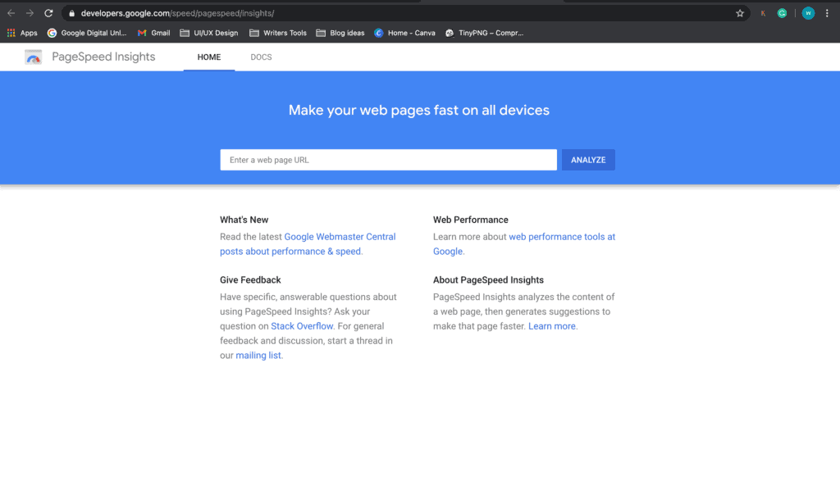This screenshot has width=840, height=504.
Task: Open the mailing list link
Action: (258, 356)
